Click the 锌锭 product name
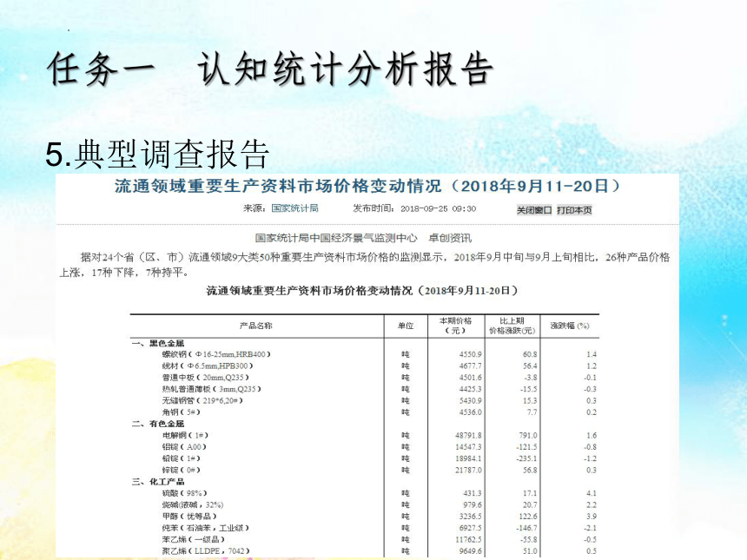 click(x=181, y=470)
